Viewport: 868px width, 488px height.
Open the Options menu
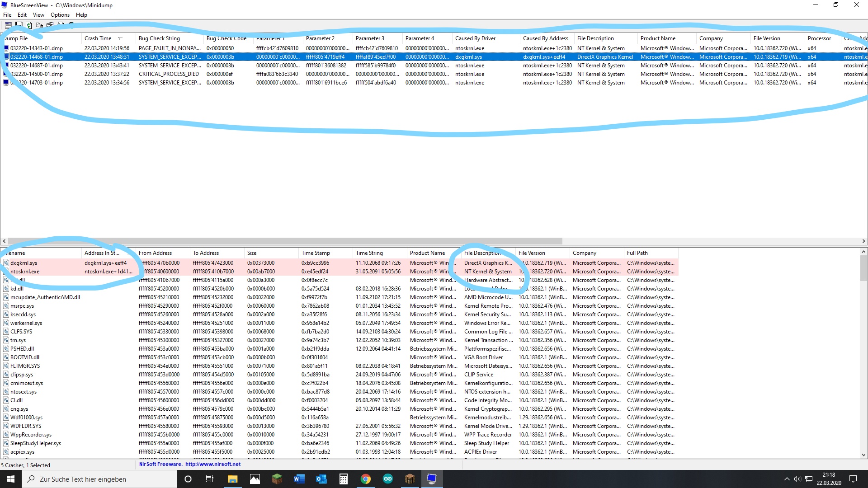tap(60, 15)
